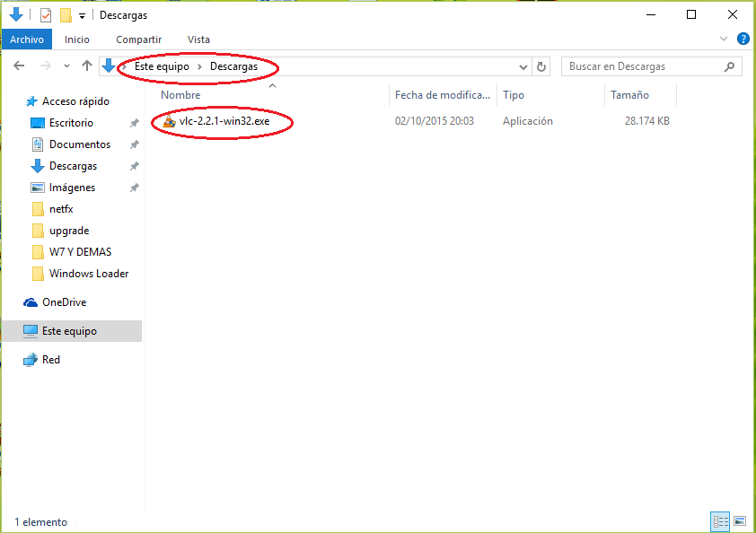Select OneDrive in navigation pane

pos(64,302)
